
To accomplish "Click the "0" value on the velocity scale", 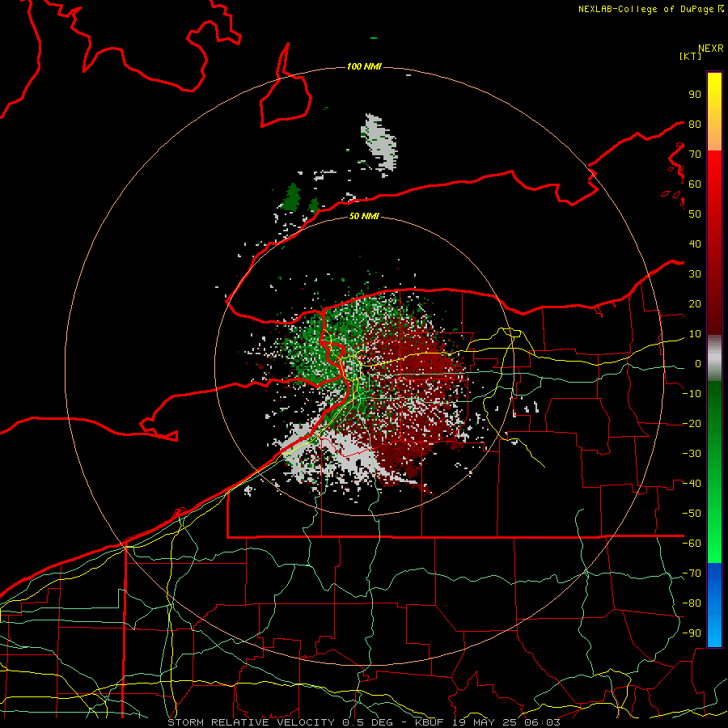I will (698, 363).
